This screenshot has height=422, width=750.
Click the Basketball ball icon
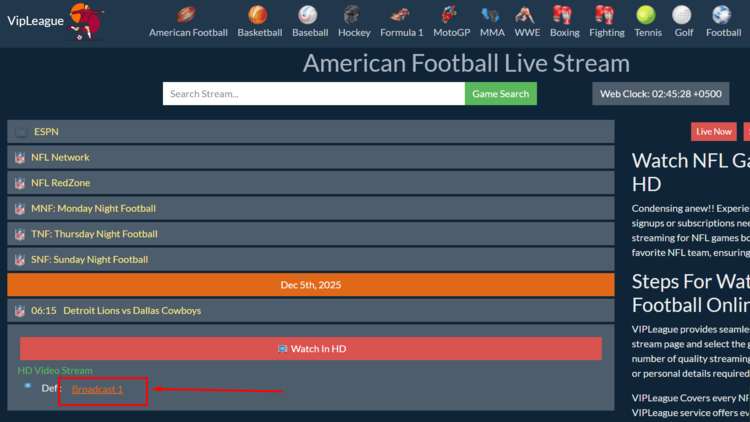257,15
